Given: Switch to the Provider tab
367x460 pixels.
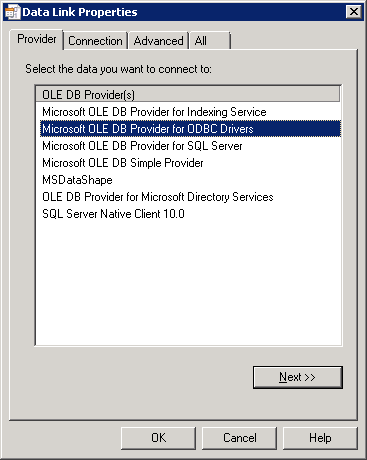Looking at the screenshot, I should 36,39.
